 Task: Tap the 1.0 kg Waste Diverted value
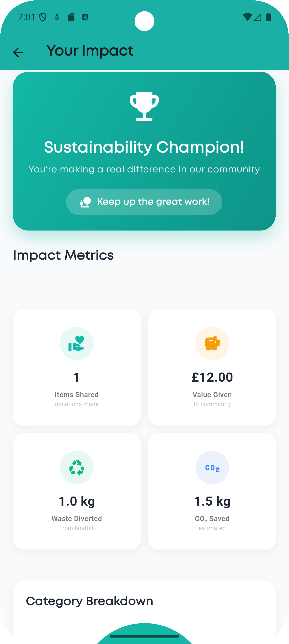click(x=77, y=501)
